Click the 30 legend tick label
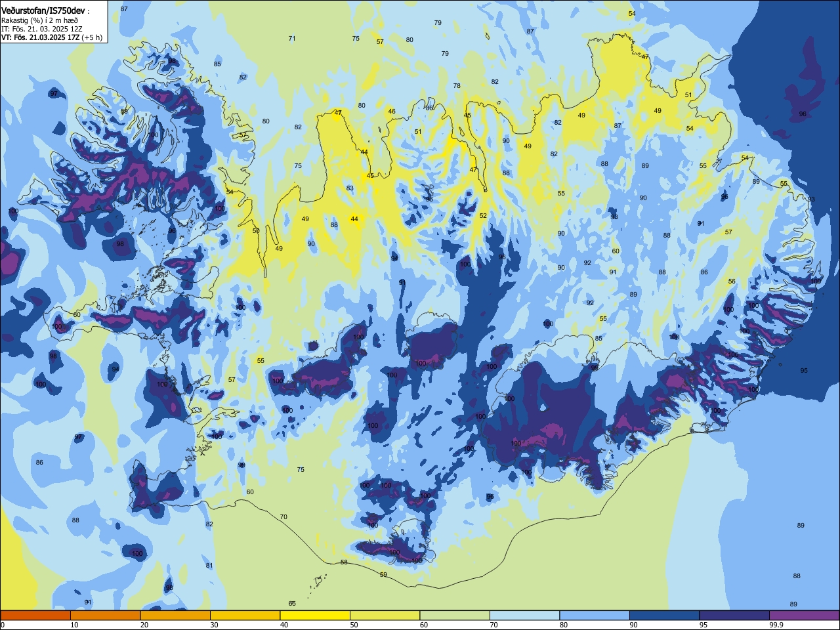This screenshot has height=630, width=840. pos(215,625)
